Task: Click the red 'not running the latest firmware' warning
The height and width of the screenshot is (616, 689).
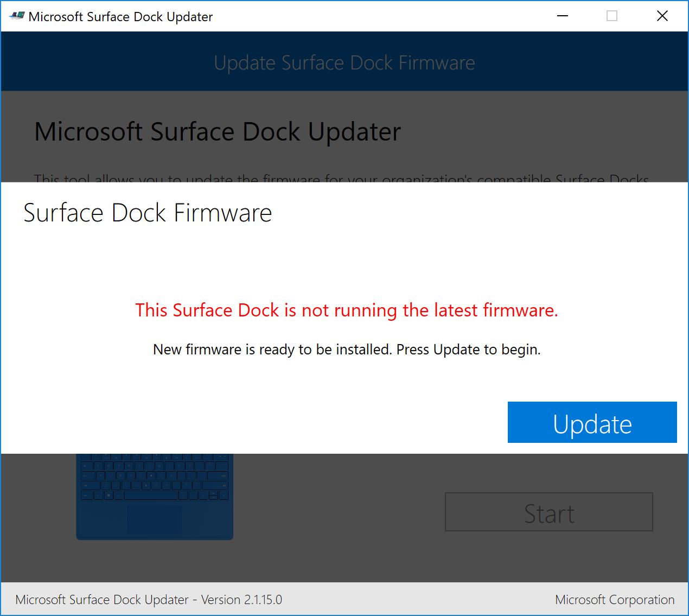Action: coord(347,310)
